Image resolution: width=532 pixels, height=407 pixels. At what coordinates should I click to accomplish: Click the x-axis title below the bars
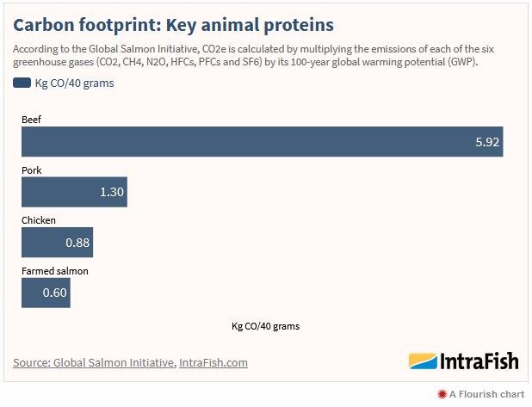pos(265,326)
